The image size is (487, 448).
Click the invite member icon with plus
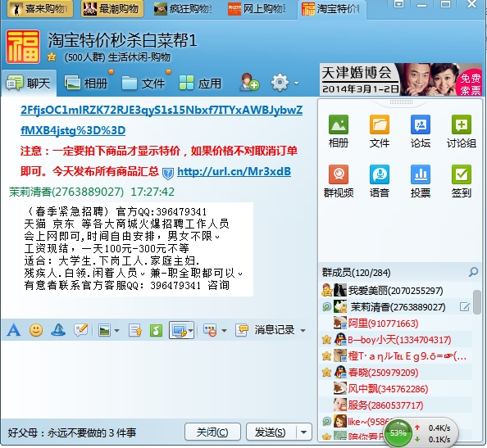(x=250, y=83)
